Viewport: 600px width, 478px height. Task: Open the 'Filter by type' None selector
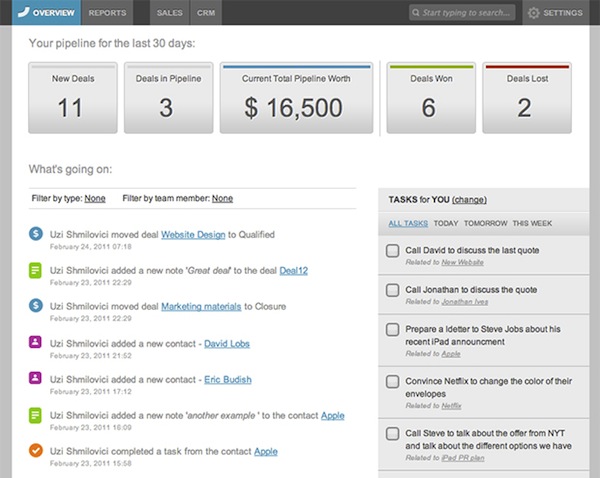point(95,198)
